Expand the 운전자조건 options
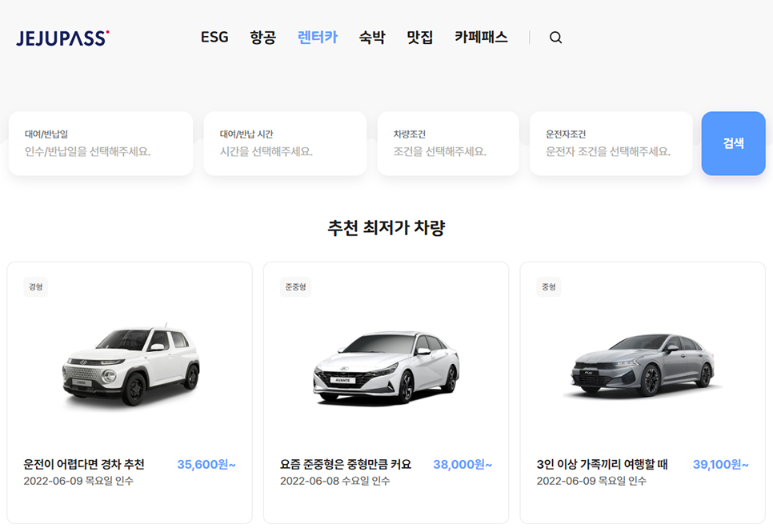The image size is (773, 532). pyautogui.click(x=611, y=143)
